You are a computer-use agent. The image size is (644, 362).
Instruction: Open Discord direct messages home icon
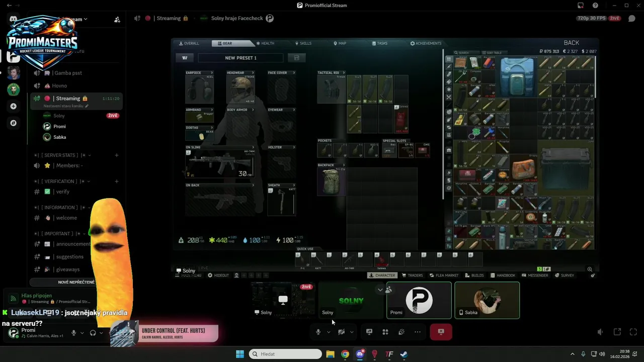13,19
